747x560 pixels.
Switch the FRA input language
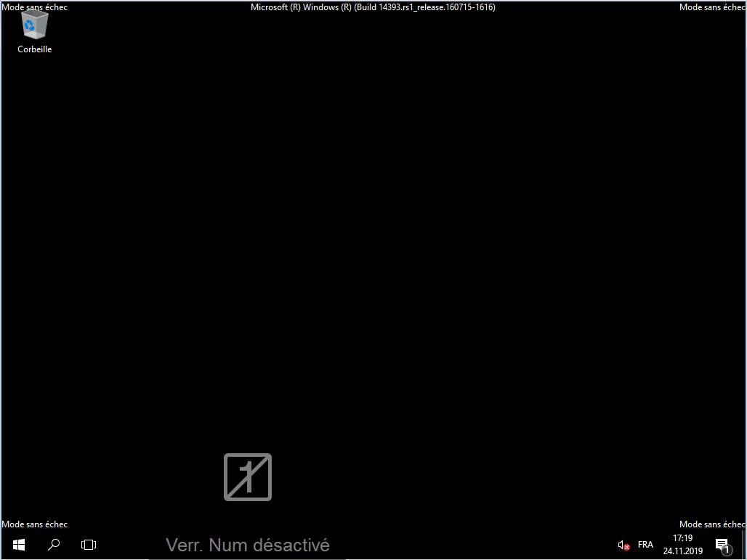click(x=645, y=544)
